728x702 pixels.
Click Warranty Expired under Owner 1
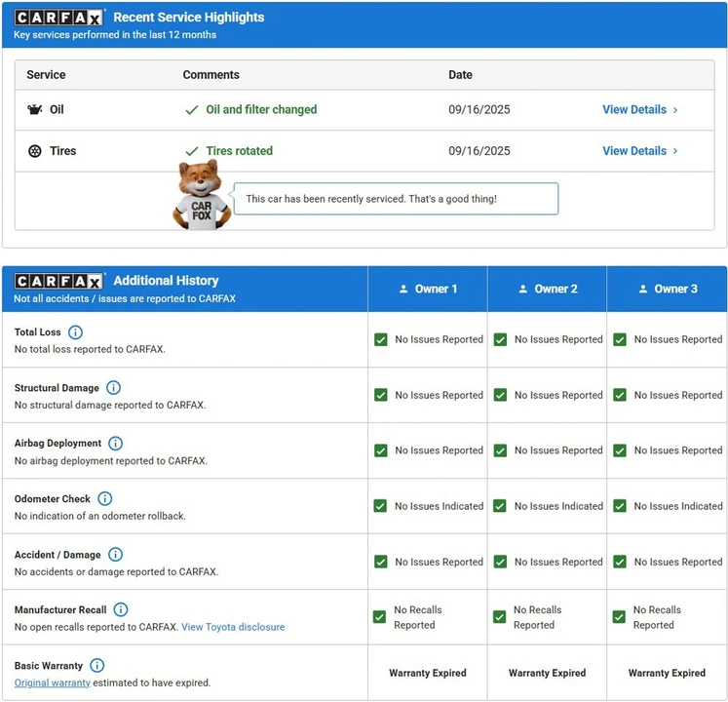428,673
